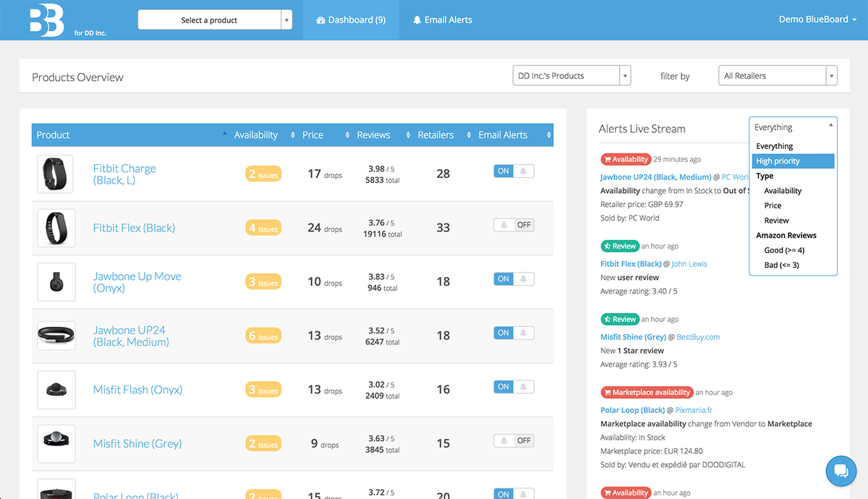Turn off email alerts for Jawbone UP24
This screenshot has height=499, width=868.
514,333
